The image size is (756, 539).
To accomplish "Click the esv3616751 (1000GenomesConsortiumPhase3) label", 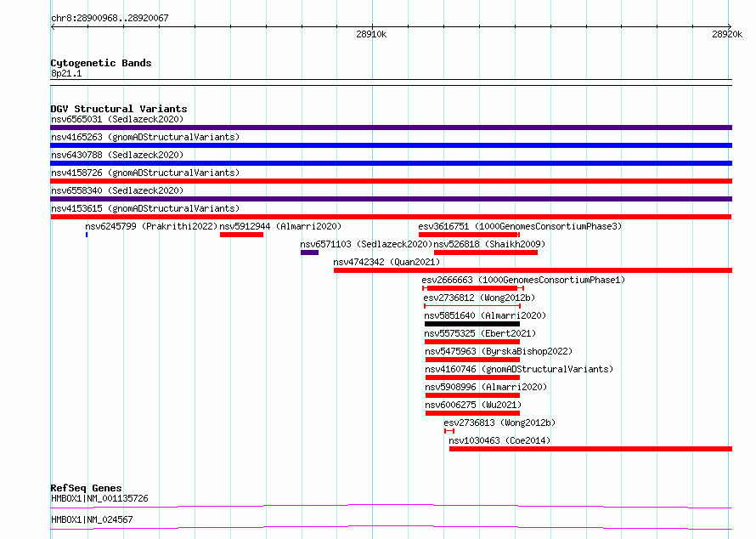I will (520, 226).
